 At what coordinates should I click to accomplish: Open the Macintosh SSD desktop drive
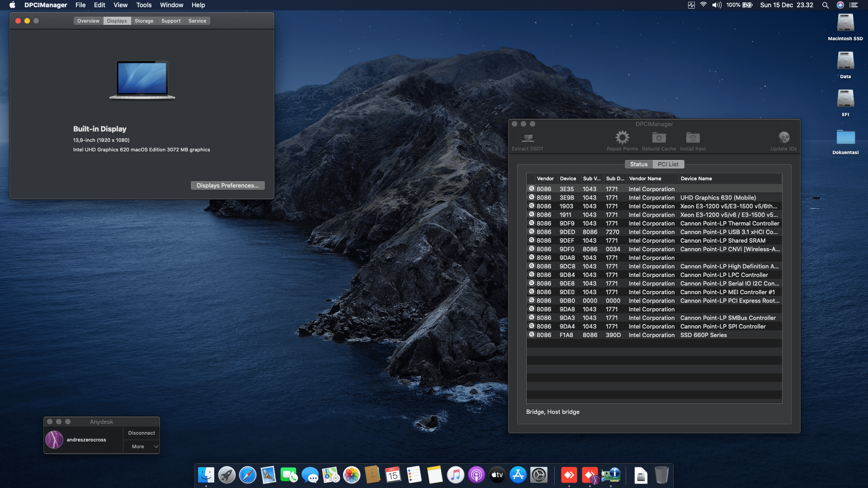point(845,27)
